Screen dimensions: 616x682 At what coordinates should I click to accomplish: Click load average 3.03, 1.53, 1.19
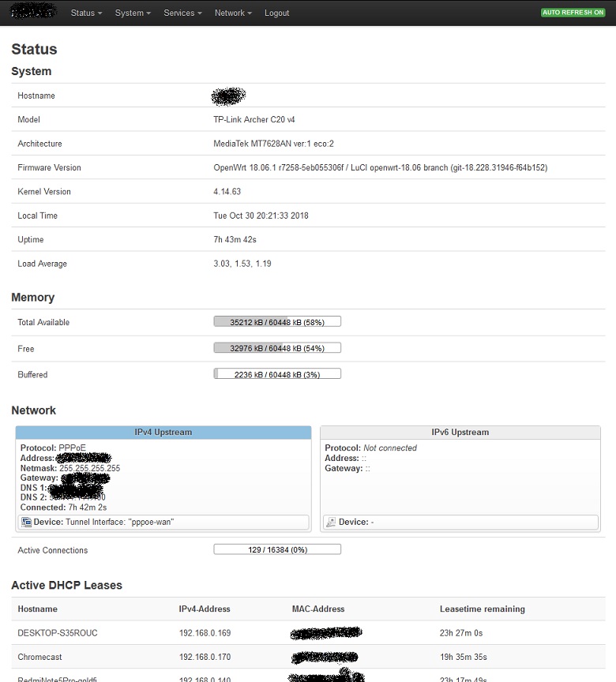[x=242, y=264]
